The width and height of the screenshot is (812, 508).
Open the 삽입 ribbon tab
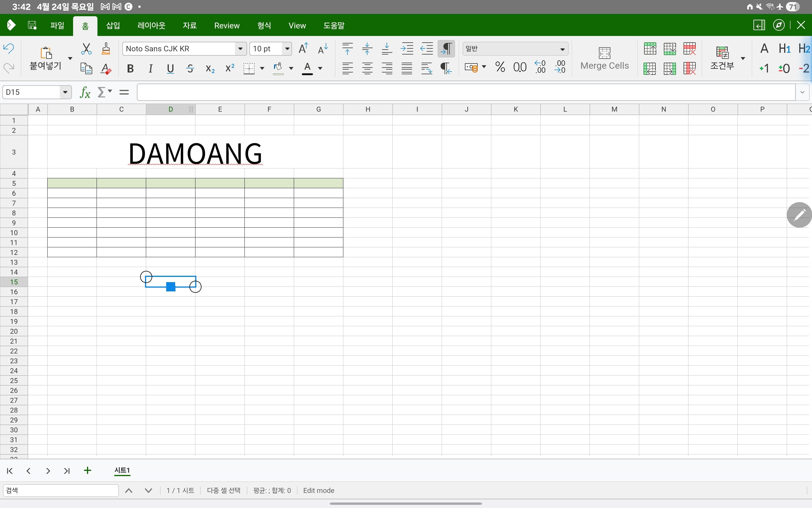[x=113, y=26]
